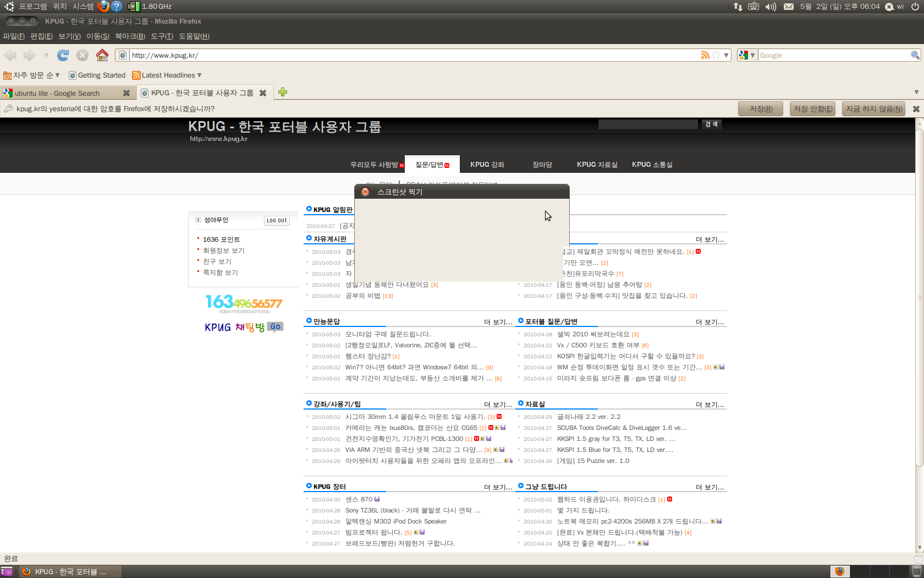This screenshot has height=578, width=924.
Task: Open the 도움말 menu
Action: click(194, 36)
